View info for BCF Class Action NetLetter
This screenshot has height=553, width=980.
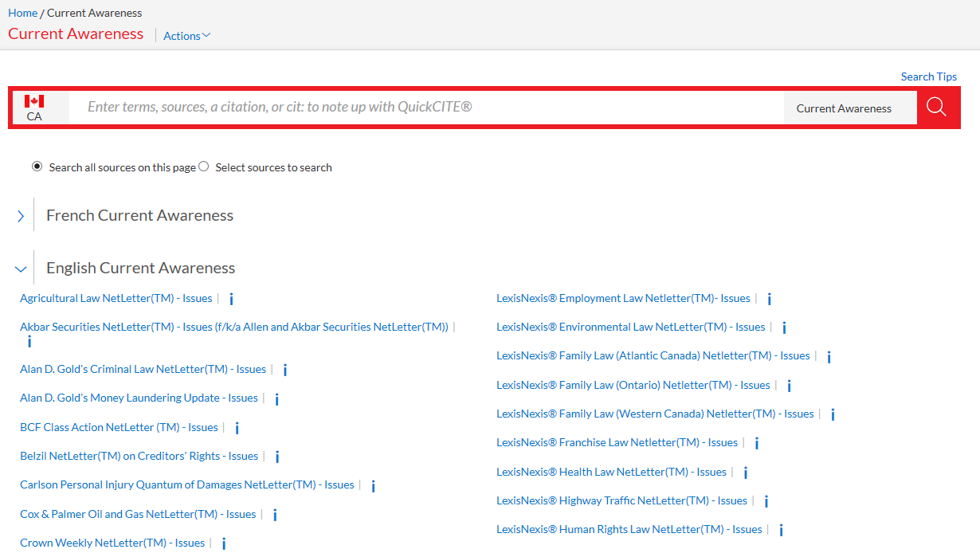[x=237, y=428]
